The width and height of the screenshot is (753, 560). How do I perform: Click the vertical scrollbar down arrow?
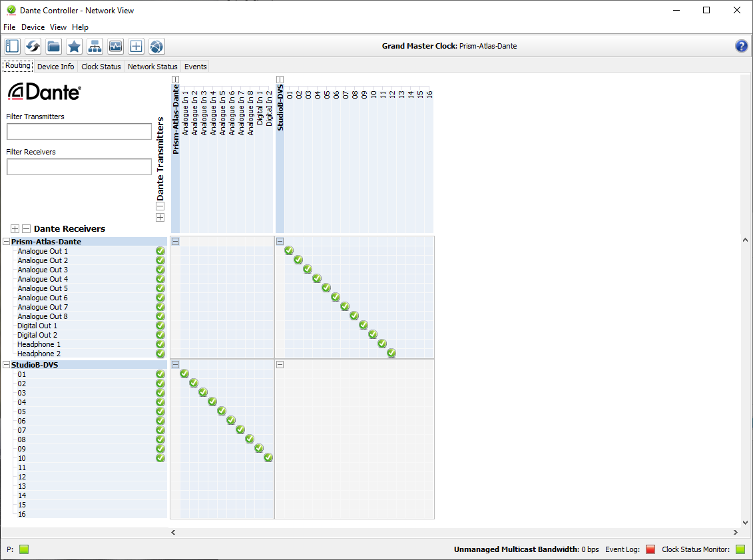pyautogui.click(x=745, y=523)
